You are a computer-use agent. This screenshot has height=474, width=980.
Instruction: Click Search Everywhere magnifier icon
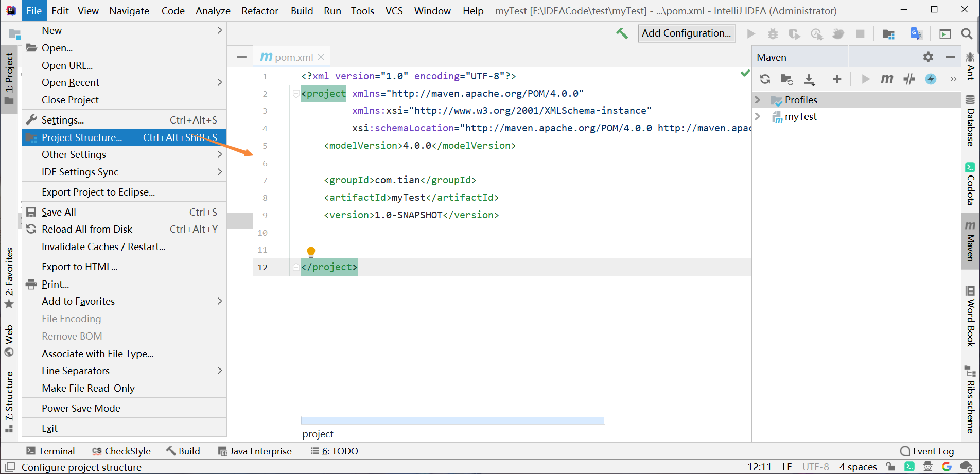pos(967,33)
